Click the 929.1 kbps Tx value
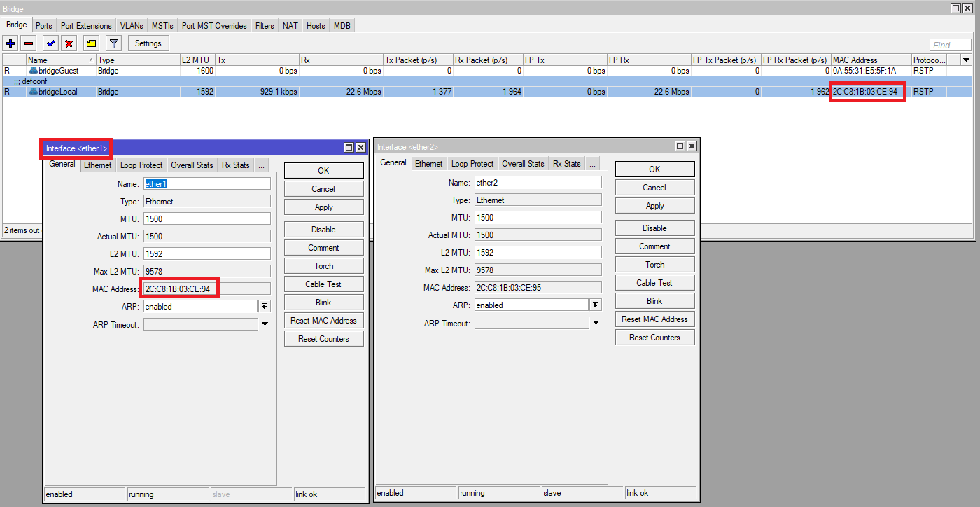The image size is (980, 507). pyautogui.click(x=277, y=92)
